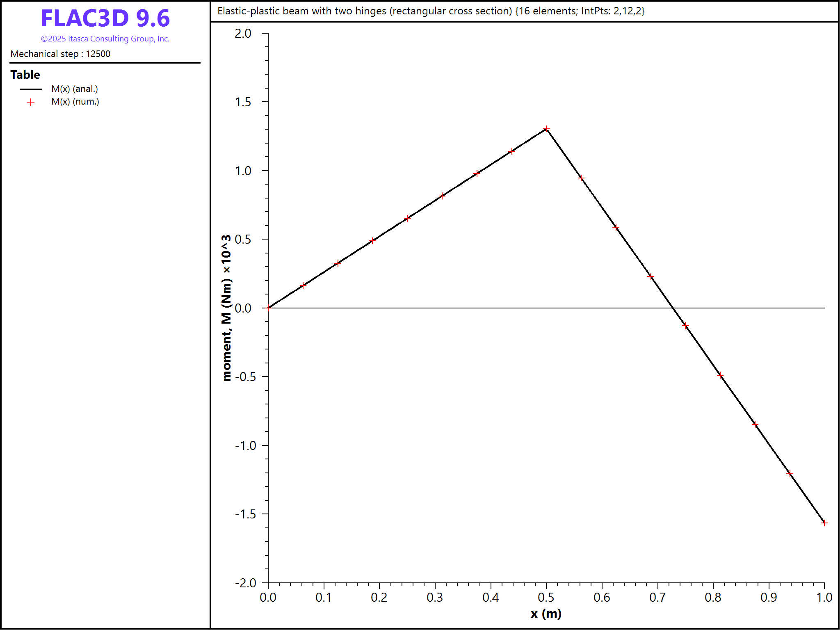Select the Mechanical step 12500 label

(60, 54)
